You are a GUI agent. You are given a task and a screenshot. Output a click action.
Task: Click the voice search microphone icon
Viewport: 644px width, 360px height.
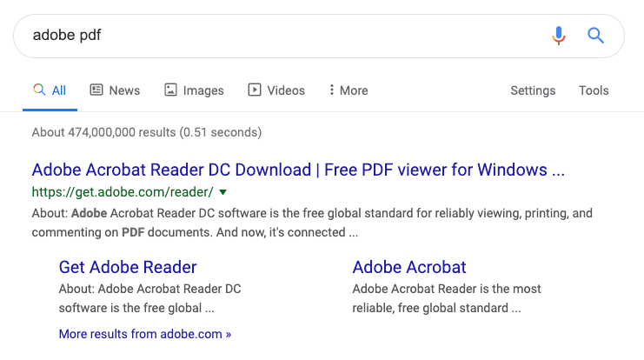click(559, 36)
